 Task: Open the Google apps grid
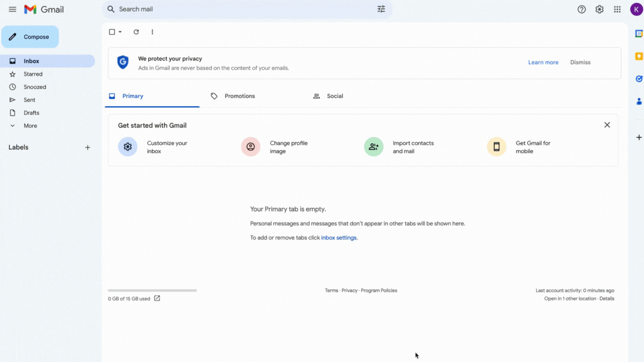pos(617,9)
